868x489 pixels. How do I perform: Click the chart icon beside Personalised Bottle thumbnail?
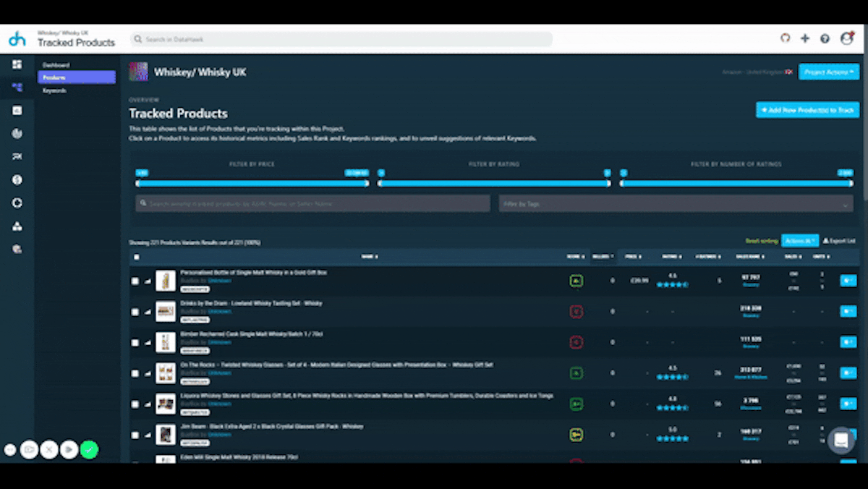click(148, 281)
